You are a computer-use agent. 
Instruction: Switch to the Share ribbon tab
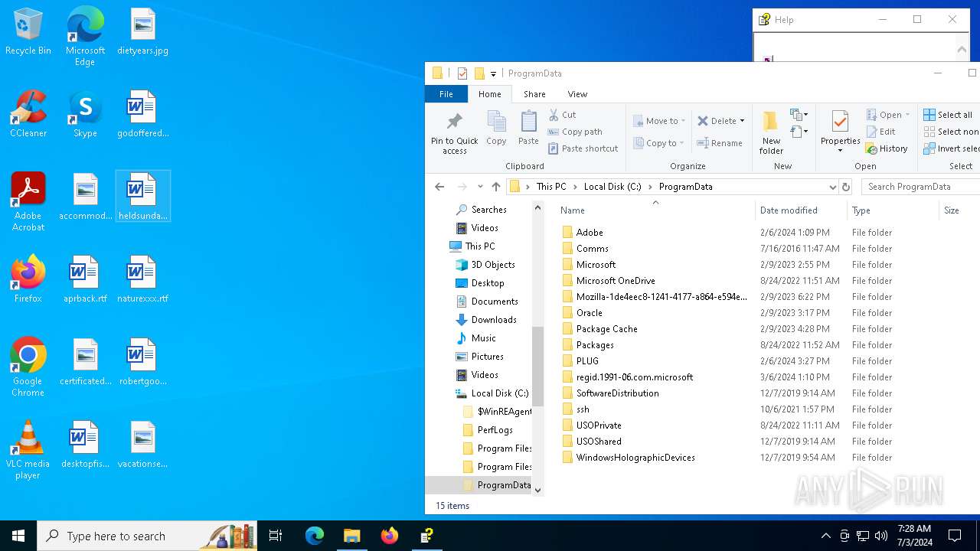534,94
